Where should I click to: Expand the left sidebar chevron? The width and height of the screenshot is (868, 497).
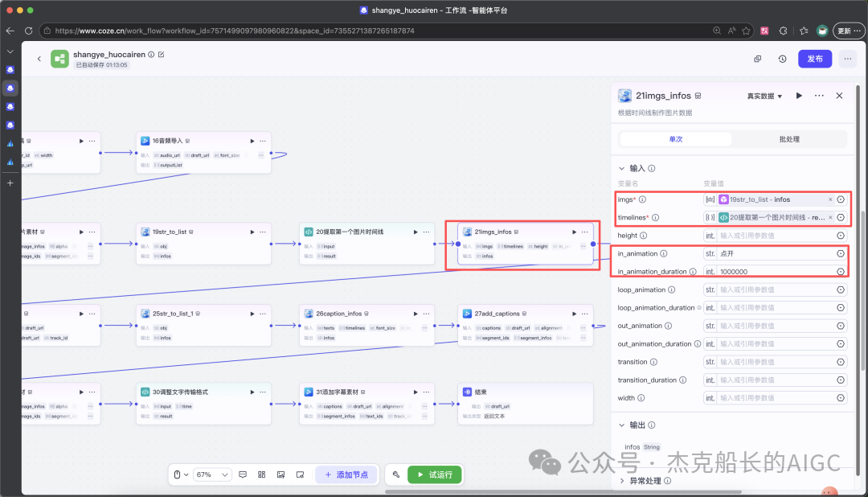point(10,51)
